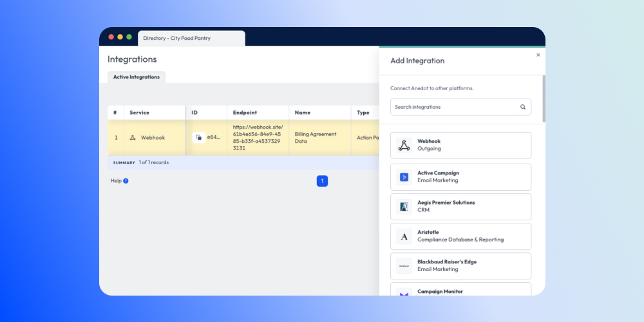Click the search magnifier icon
This screenshot has width=644, height=322.
523,107
